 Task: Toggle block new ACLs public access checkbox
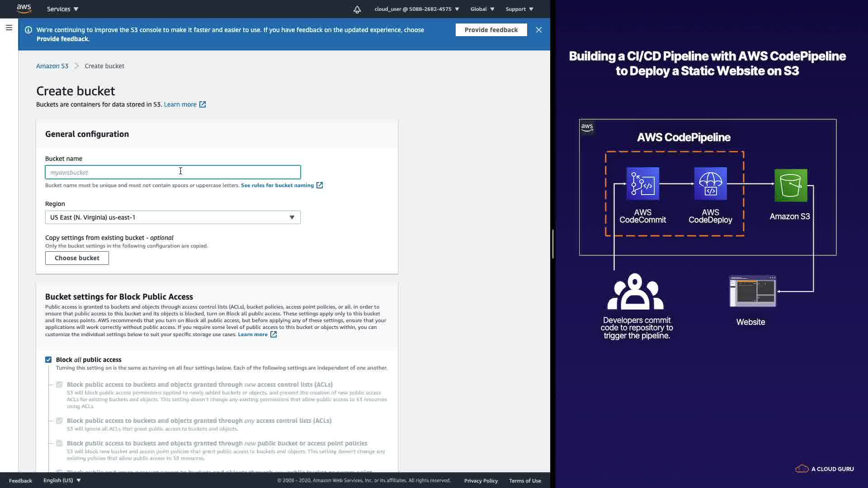59,385
